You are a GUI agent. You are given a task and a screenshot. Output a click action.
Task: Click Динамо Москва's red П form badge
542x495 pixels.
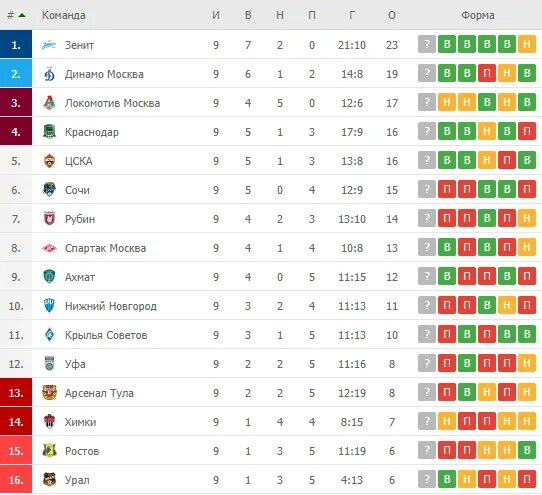(x=487, y=73)
